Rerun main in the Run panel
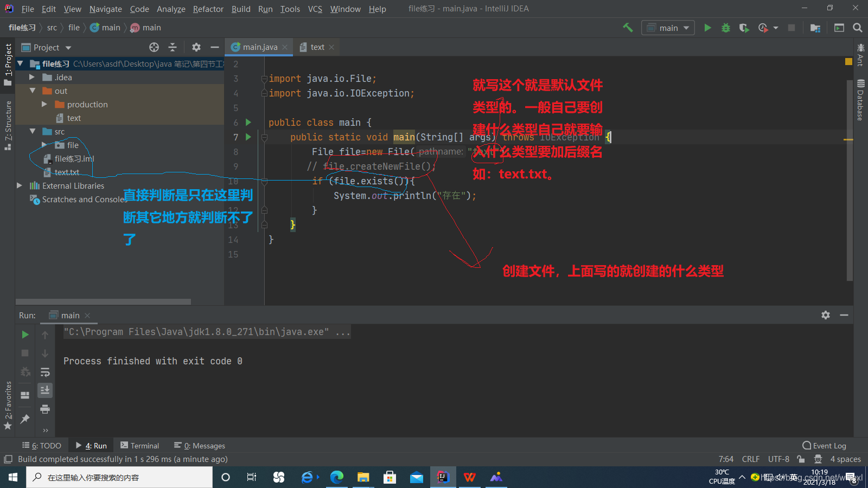 click(x=25, y=335)
